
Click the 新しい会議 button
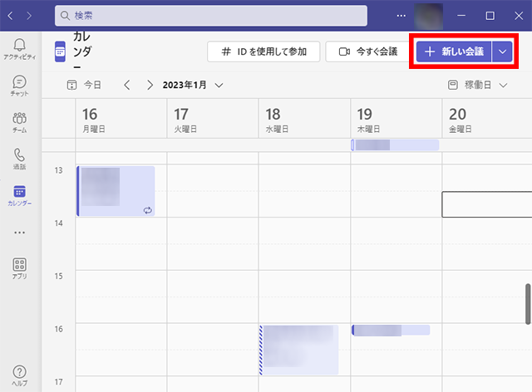[454, 51]
